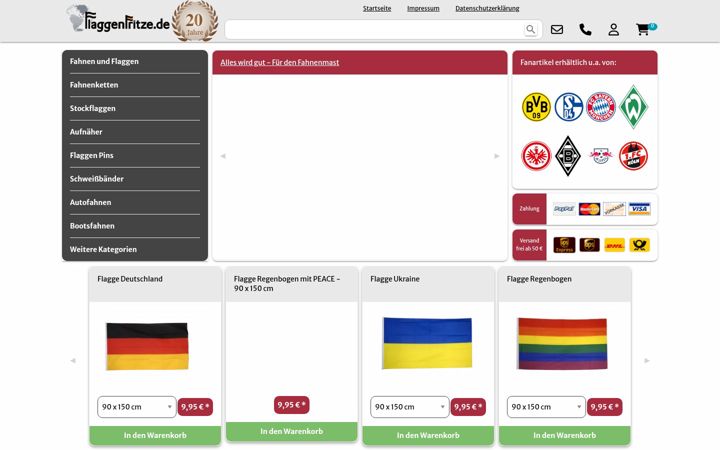This screenshot has width=720, height=450.
Task: Add Flagge Ukraine to Warenkorb
Action: 428,435
